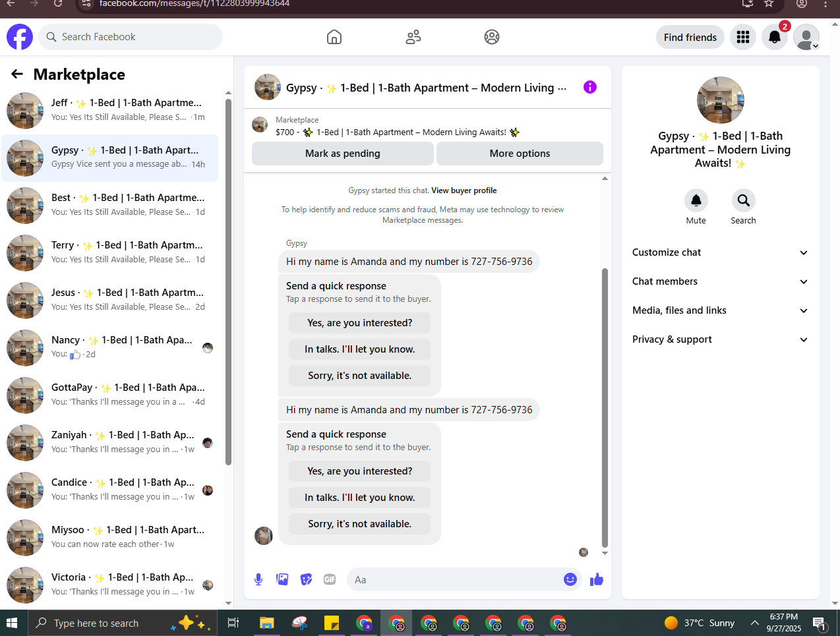This screenshot has width=840, height=636.
Task: Open Victoria's conversation in list
Action: pos(110,585)
